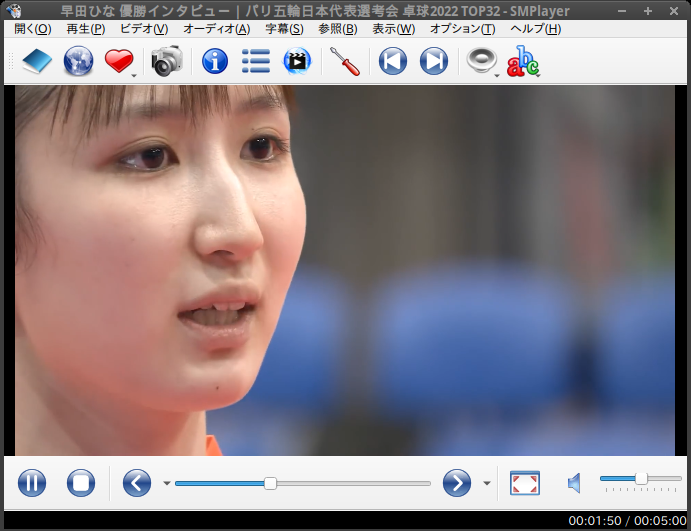
Task: Click the toolbar drag handle grip
Action: tap(11, 61)
